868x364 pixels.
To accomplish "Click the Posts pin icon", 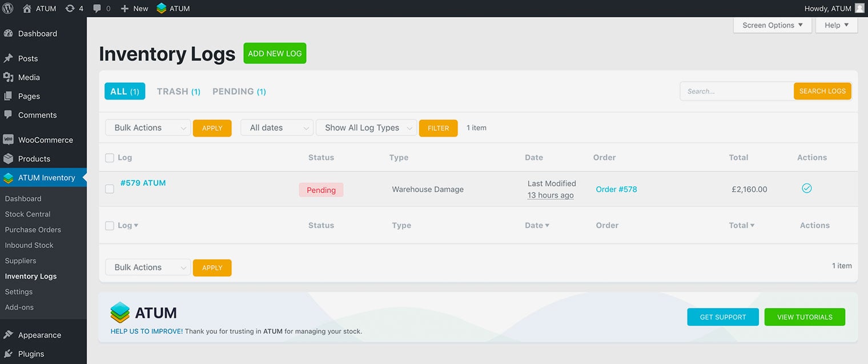I will pyautogui.click(x=8, y=58).
